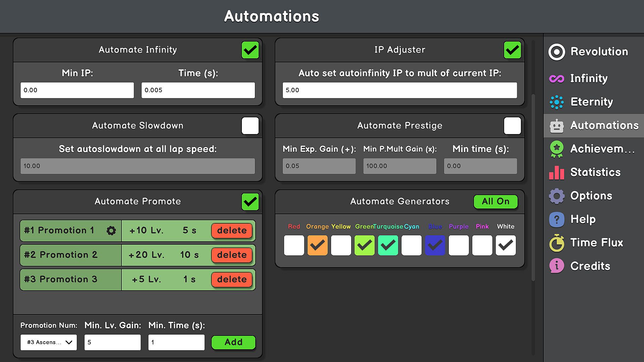Click the Min IP input field
This screenshot has width=644, height=362.
pyautogui.click(x=77, y=90)
